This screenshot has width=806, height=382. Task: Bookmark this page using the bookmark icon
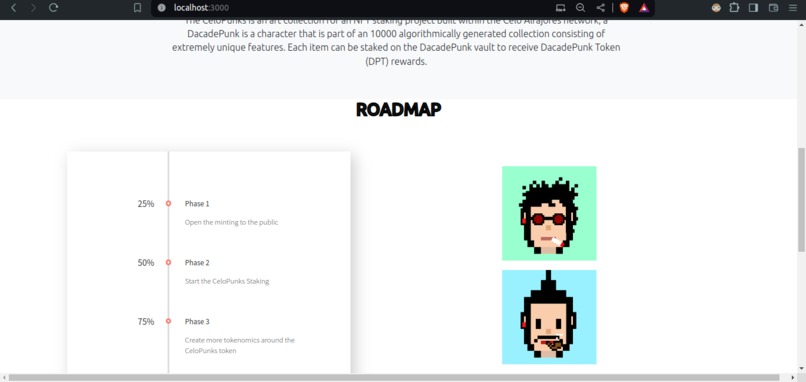point(137,8)
